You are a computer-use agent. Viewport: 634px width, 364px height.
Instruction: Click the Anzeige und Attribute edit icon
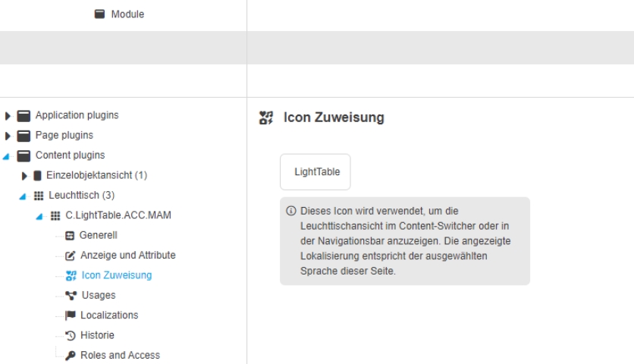[x=69, y=256]
